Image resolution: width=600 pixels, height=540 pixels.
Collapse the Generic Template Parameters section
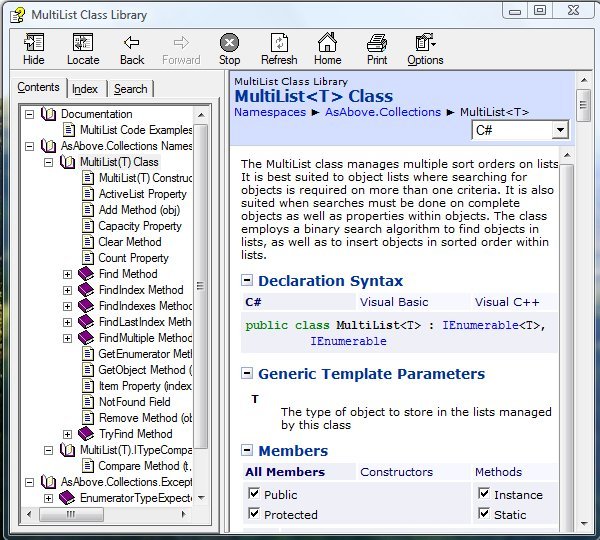[247, 373]
